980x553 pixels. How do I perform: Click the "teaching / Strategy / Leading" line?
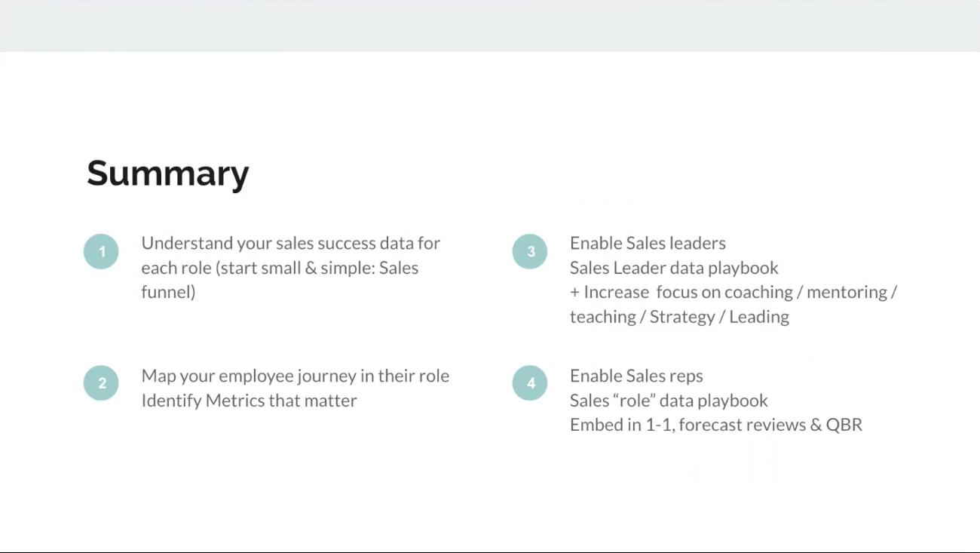(679, 317)
